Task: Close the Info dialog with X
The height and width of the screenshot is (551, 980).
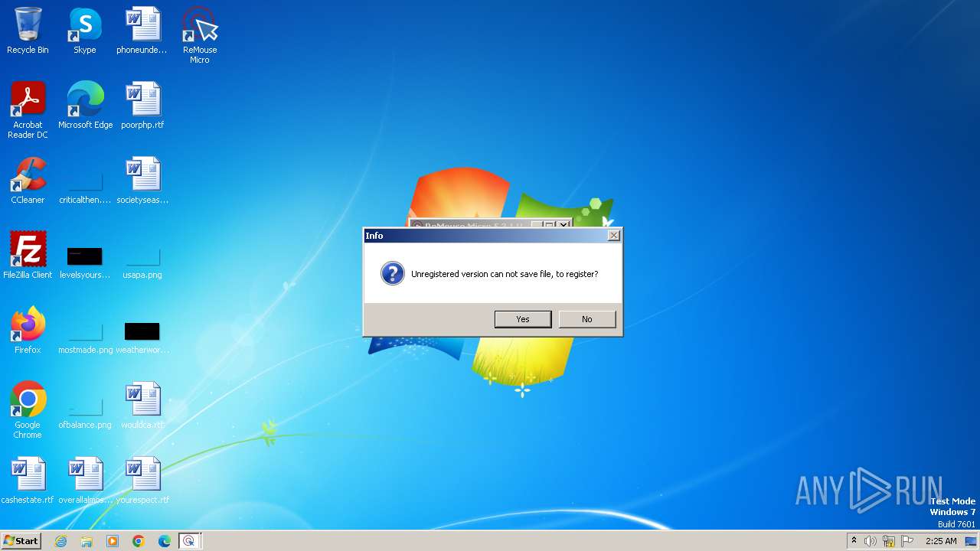Action: pyautogui.click(x=613, y=236)
